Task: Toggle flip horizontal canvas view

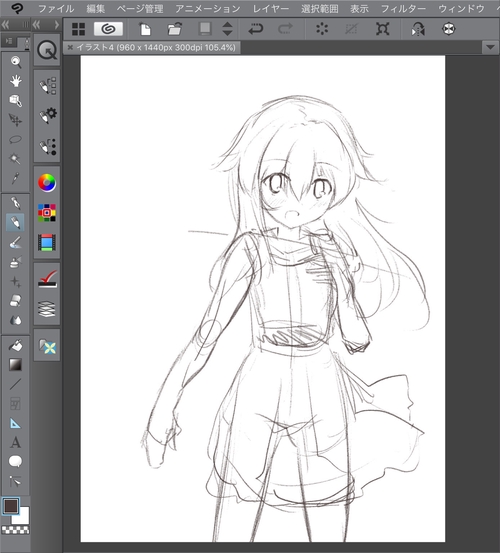Action: [418, 29]
